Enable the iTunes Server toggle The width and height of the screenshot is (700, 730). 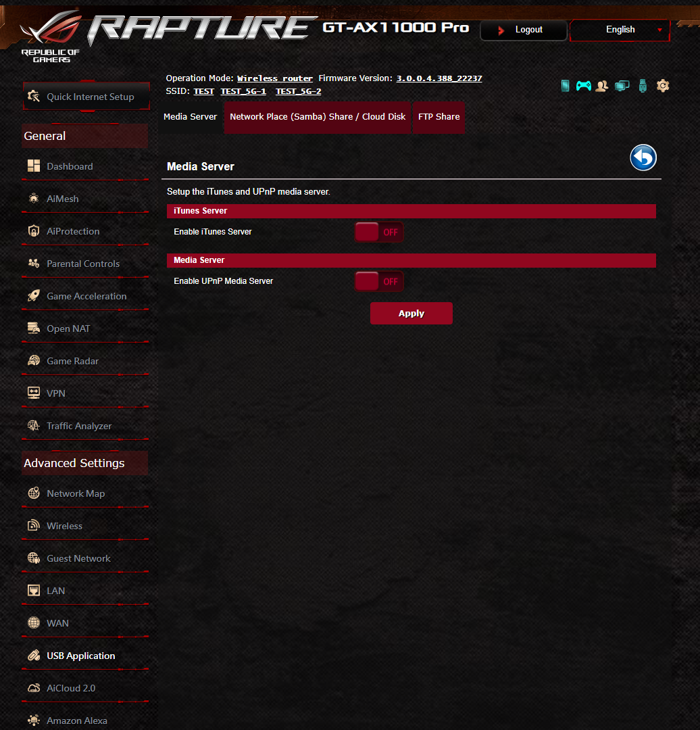coord(379,232)
